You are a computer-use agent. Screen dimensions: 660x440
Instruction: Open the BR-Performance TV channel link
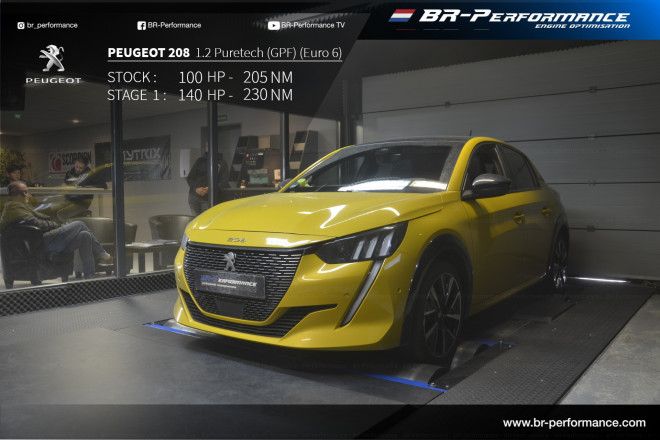coord(313,25)
